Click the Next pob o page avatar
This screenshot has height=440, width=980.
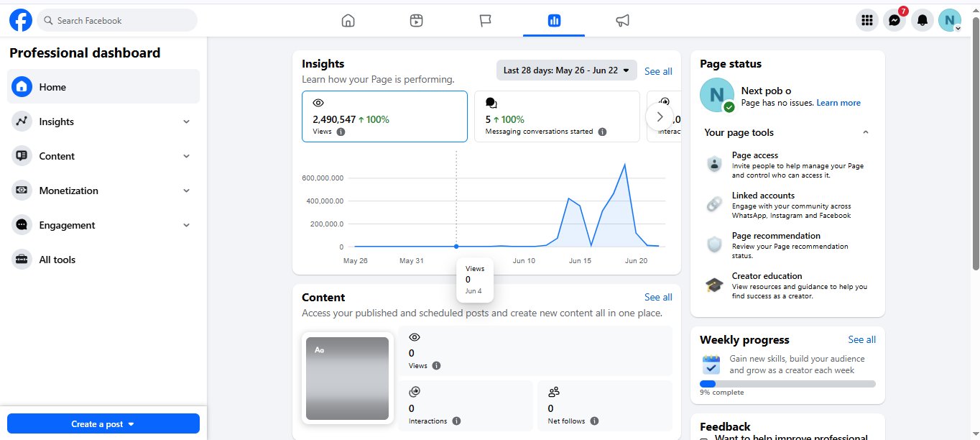[x=717, y=95]
